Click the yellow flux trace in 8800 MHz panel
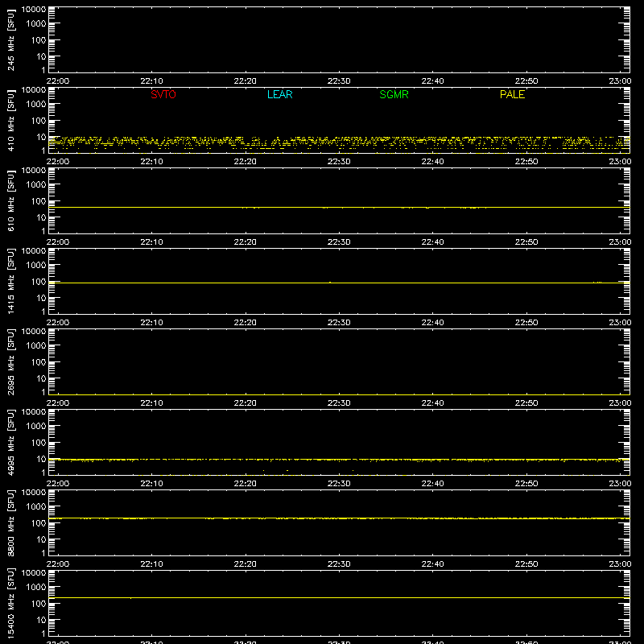 pos(339,518)
